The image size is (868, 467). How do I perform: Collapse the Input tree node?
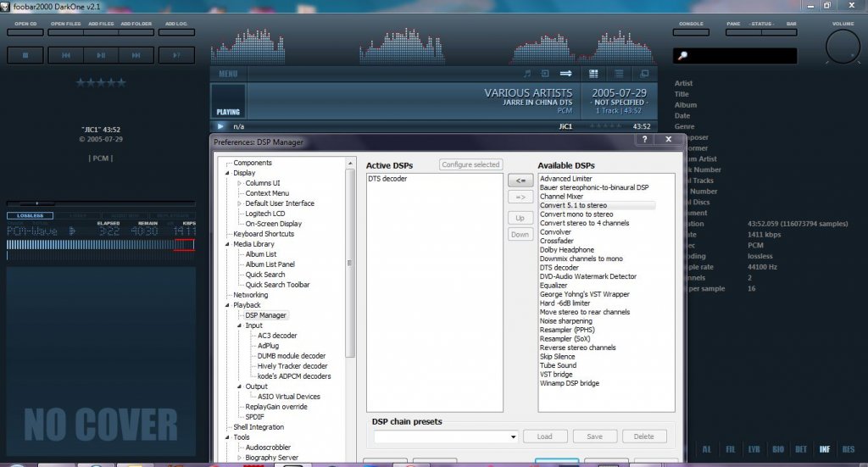[x=239, y=325]
